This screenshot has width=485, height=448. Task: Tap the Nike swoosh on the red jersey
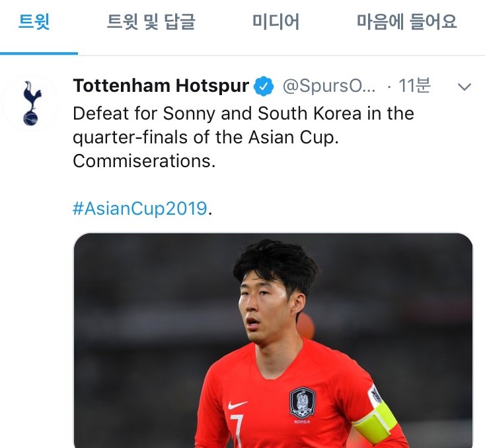238,404
